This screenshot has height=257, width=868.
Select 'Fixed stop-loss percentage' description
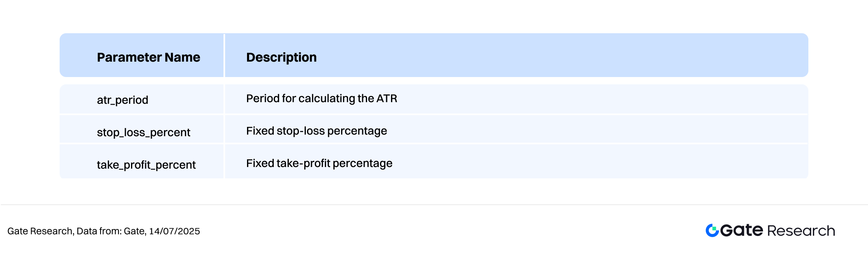coord(316,131)
